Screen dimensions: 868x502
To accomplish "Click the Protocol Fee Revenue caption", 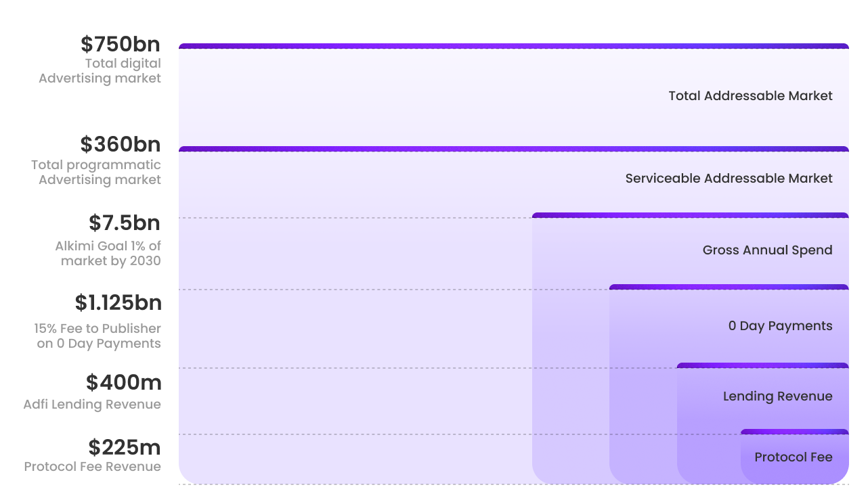I will coord(92,467).
